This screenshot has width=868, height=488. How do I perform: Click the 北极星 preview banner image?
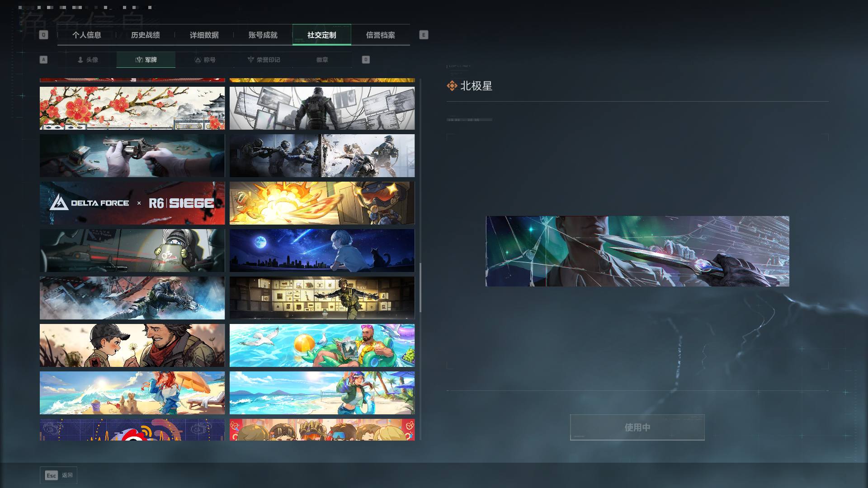click(x=637, y=251)
